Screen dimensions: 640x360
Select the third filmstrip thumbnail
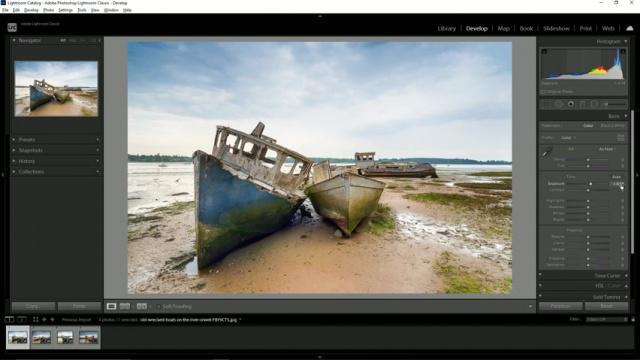(x=65, y=338)
